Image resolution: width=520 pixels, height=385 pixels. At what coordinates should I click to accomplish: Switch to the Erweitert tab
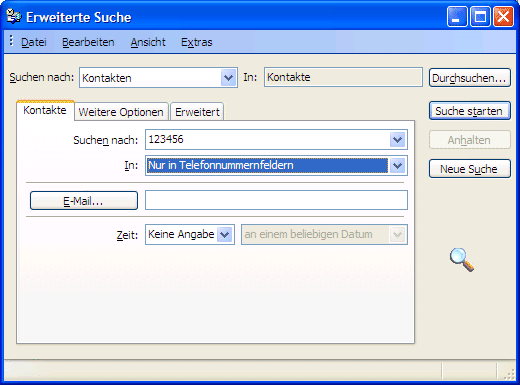click(197, 112)
